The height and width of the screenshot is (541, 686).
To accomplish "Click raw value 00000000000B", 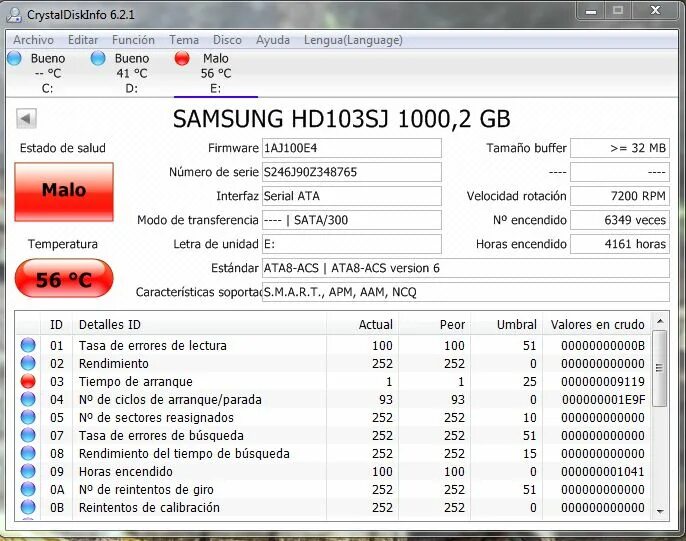I will click(x=603, y=346).
